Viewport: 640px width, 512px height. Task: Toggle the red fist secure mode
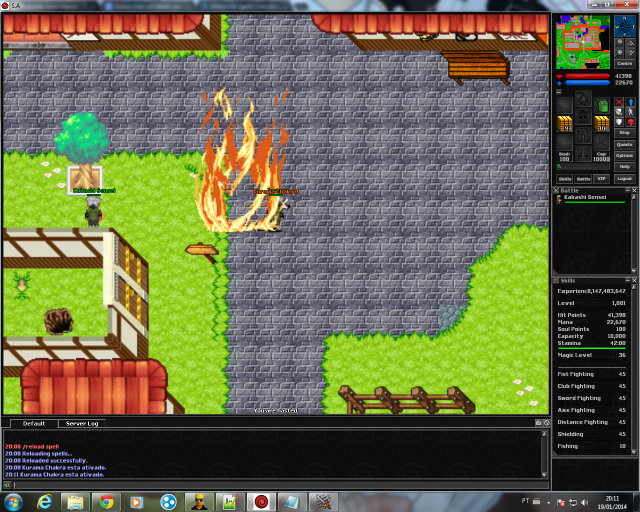631,122
